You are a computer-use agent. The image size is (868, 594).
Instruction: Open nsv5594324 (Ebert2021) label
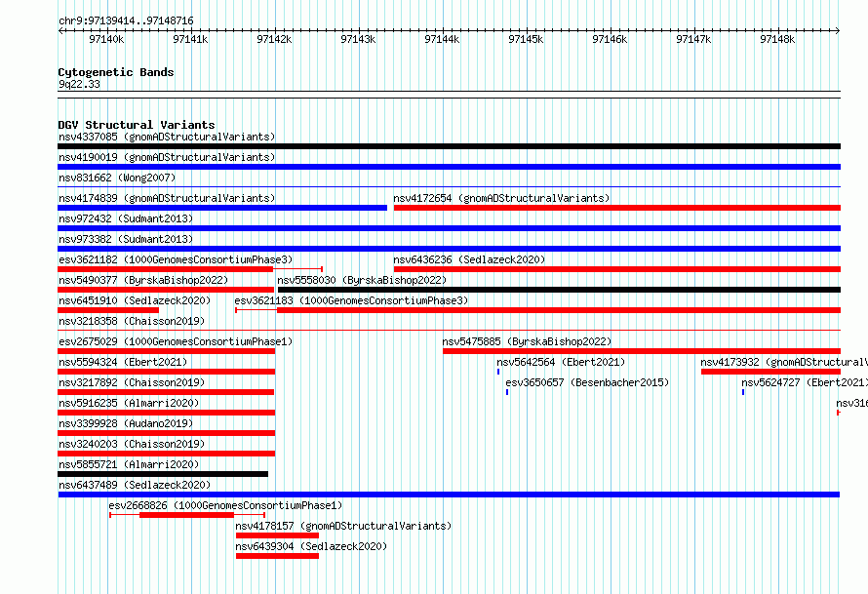[x=123, y=362]
